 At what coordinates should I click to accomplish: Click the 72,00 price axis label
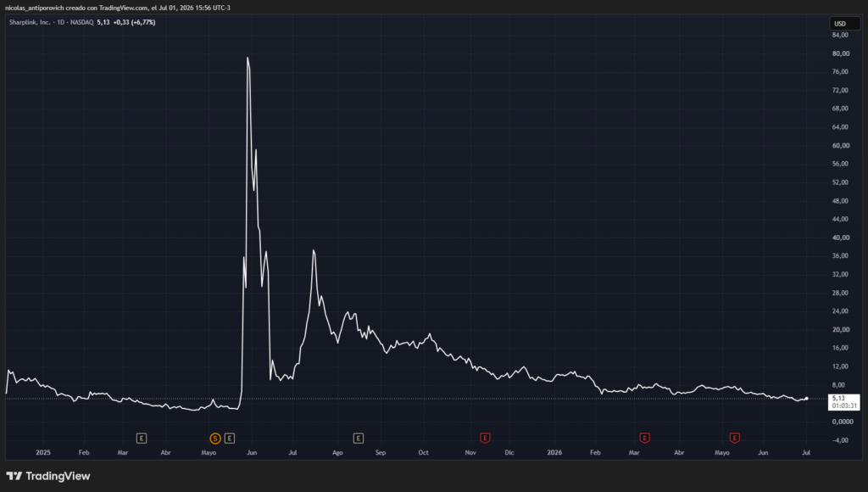tap(840, 90)
